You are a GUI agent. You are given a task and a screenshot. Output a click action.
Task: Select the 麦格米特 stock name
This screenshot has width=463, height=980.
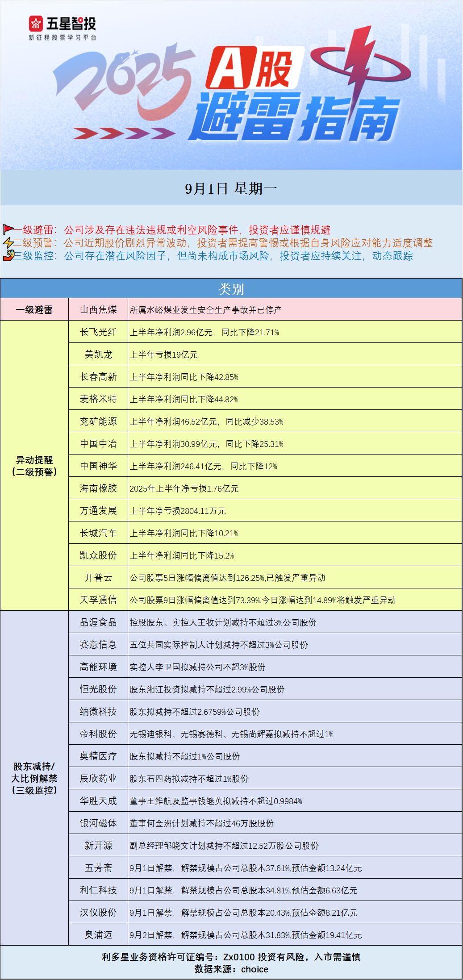(98, 399)
